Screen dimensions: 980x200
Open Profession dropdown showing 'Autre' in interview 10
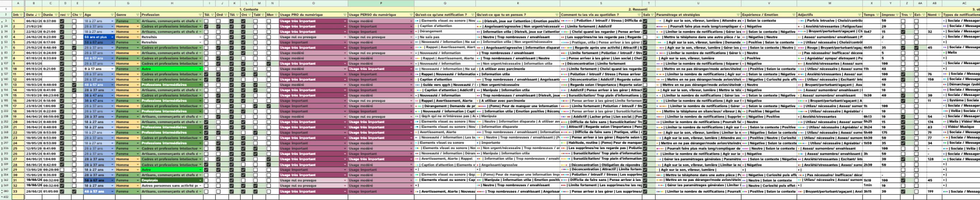[200, 69]
